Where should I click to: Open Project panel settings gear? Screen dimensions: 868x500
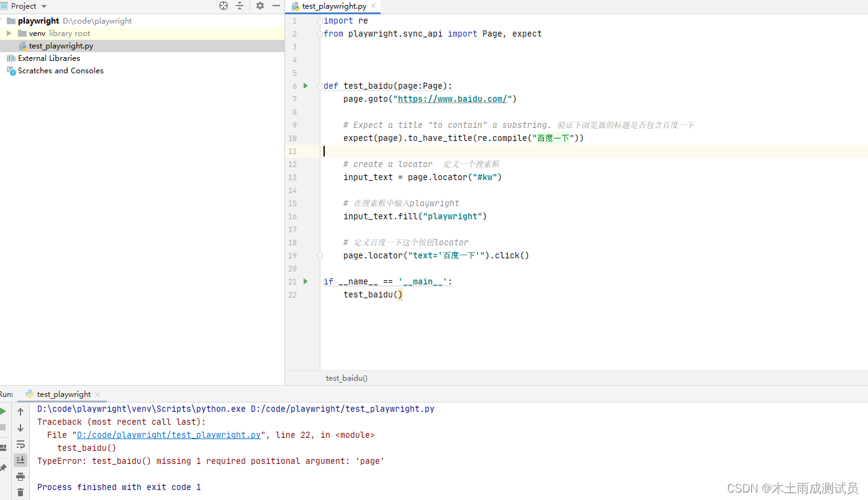[260, 6]
